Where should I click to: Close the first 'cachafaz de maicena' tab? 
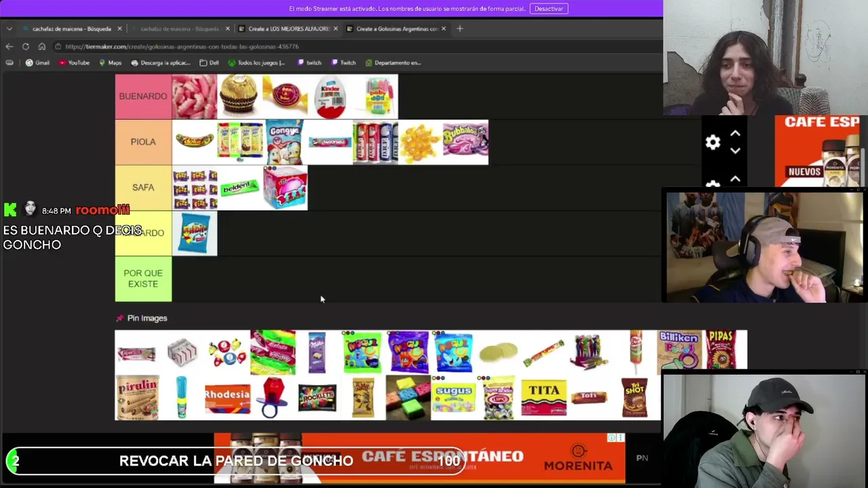(119, 28)
